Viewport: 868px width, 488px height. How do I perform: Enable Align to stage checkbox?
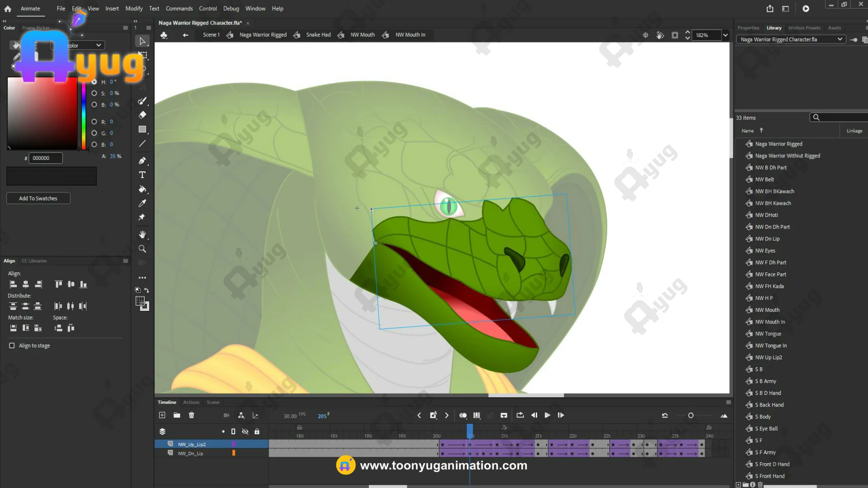click(x=12, y=346)
